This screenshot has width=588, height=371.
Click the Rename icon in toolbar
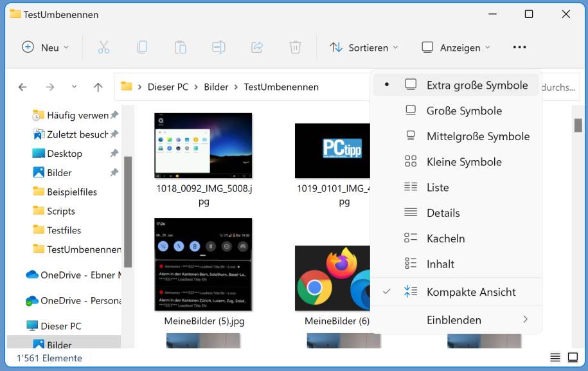[218, 47]
